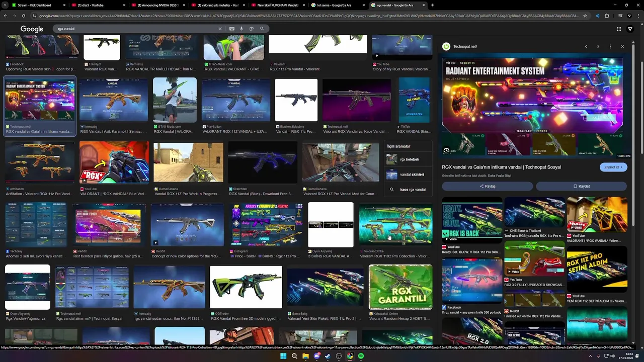
Task: Click the 'Ziyaret et' button
Action: coord(613,167)
